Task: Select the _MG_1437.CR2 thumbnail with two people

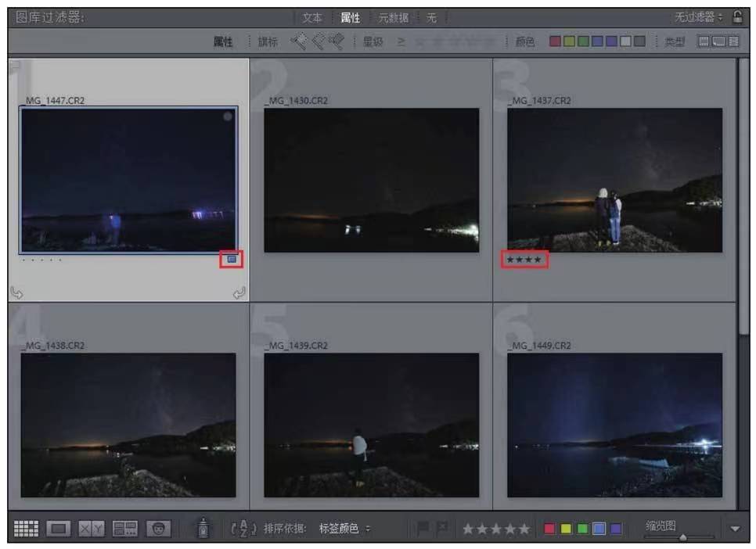Action: pos(614,180)
